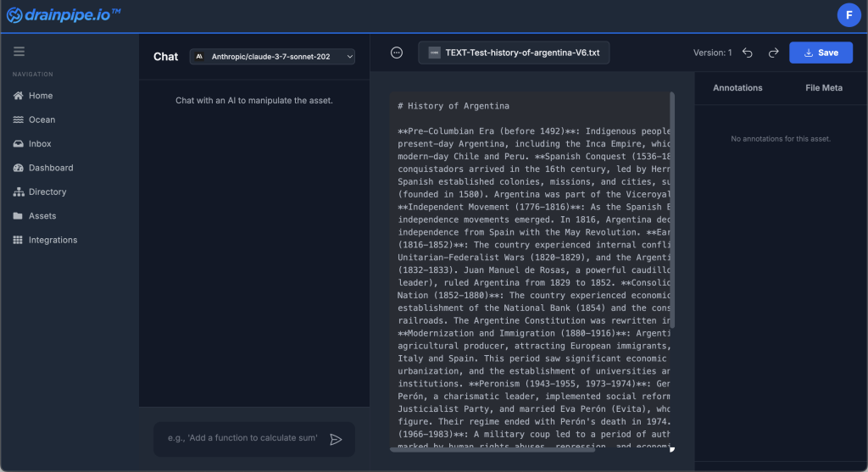Open the AI model selector dropdown
This screenshot has height=472, width=868.
(272, 57)
